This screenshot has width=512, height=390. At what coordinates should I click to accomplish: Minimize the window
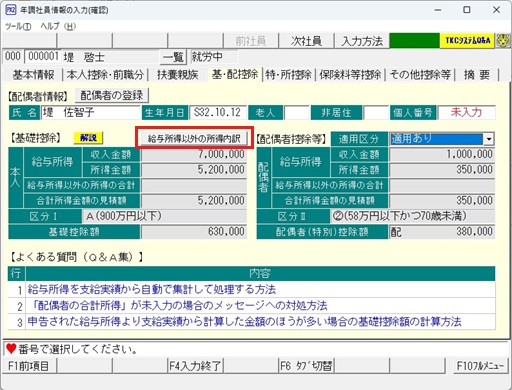coord(438,10)
